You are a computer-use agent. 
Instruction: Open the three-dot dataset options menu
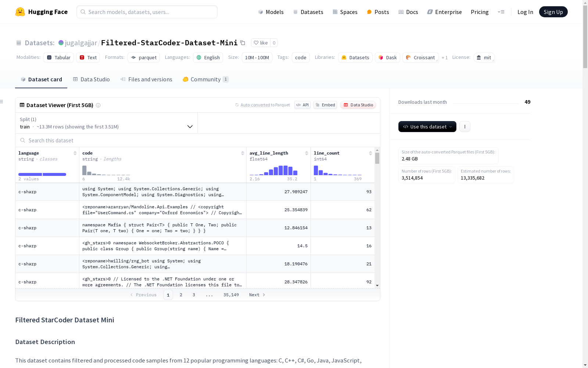coord(465,127)
